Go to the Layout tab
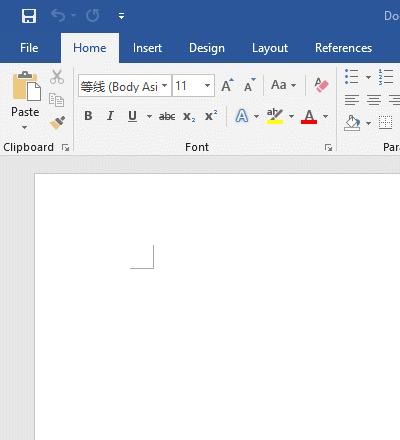 click(270, 48)
